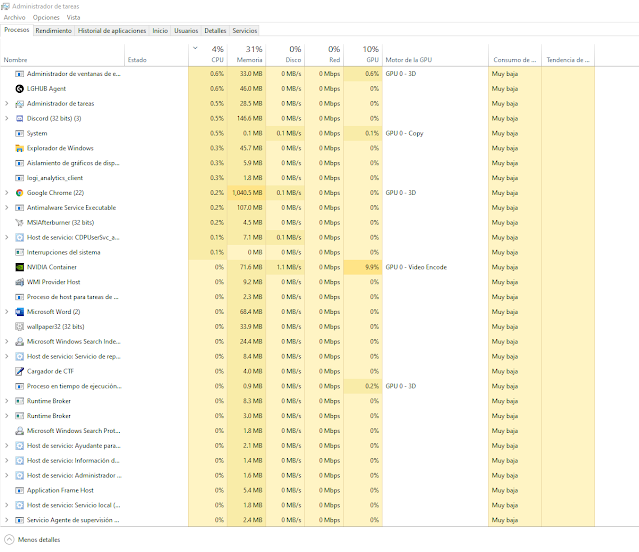This screenshot has width=639, height=552.
Task: Click the Microsoft Windows Search Inde... icon
Action: (19, 341)
